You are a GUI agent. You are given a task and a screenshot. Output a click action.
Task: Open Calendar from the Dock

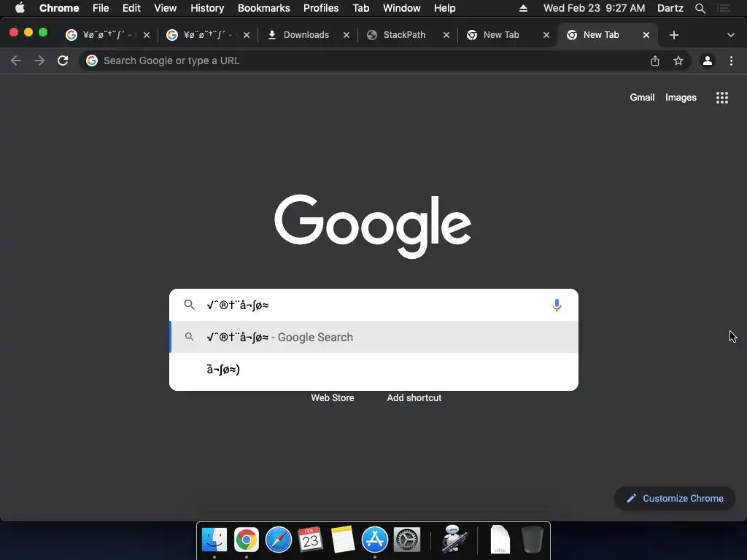[x=310, y=540]
